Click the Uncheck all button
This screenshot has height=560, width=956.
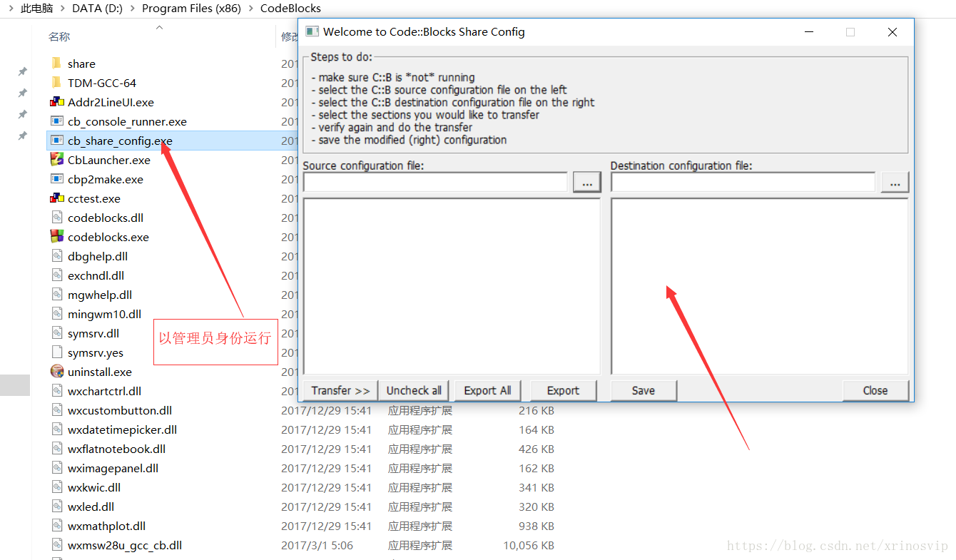point(414,390)
